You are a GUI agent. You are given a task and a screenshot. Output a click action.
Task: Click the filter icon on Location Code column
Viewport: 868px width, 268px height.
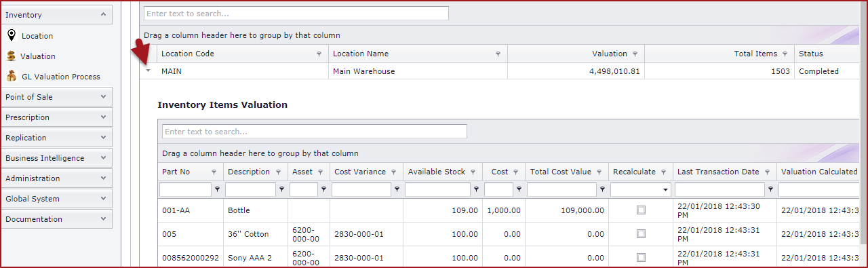(319, 54)
